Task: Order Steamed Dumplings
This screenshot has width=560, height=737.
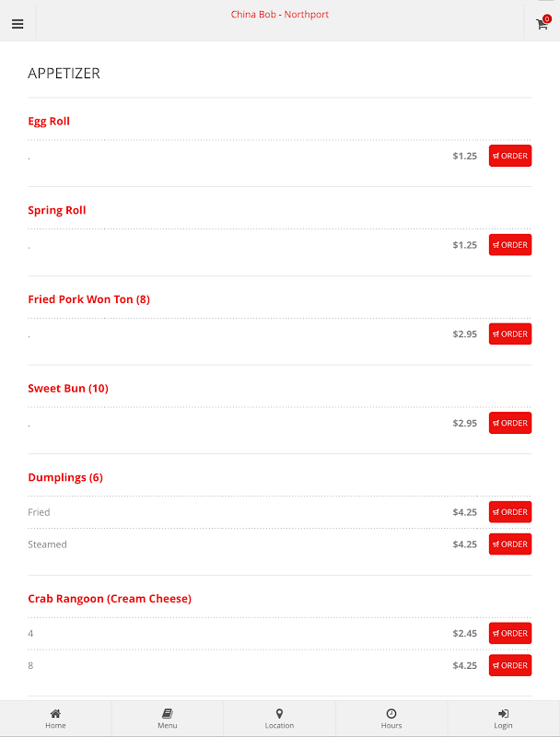Action: pos(510,544)
